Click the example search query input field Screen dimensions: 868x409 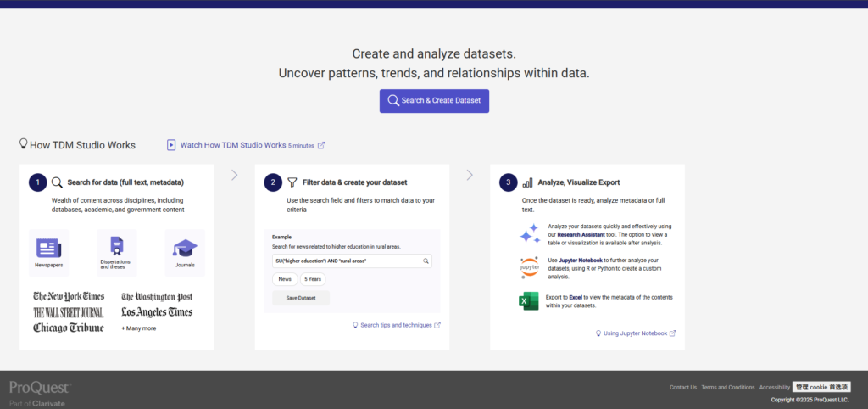pos(346,261)
